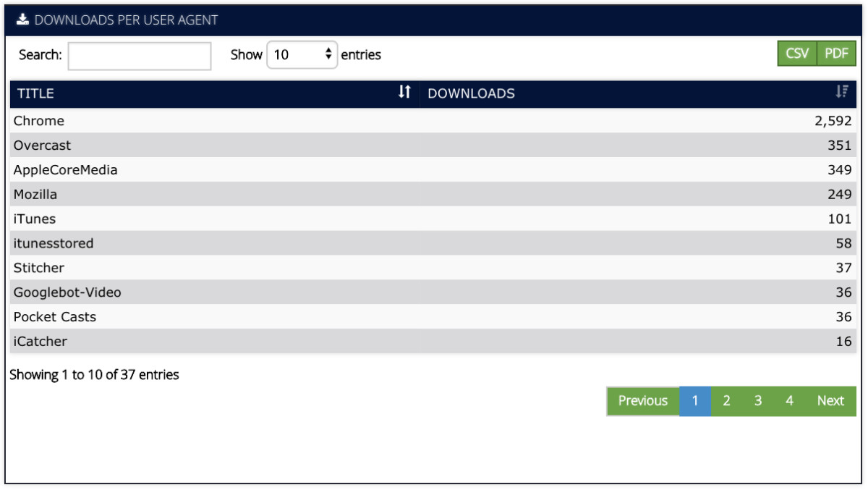Click Mozilla's 249 downloads value
868x490 pixels.
(x=840, y=195)
